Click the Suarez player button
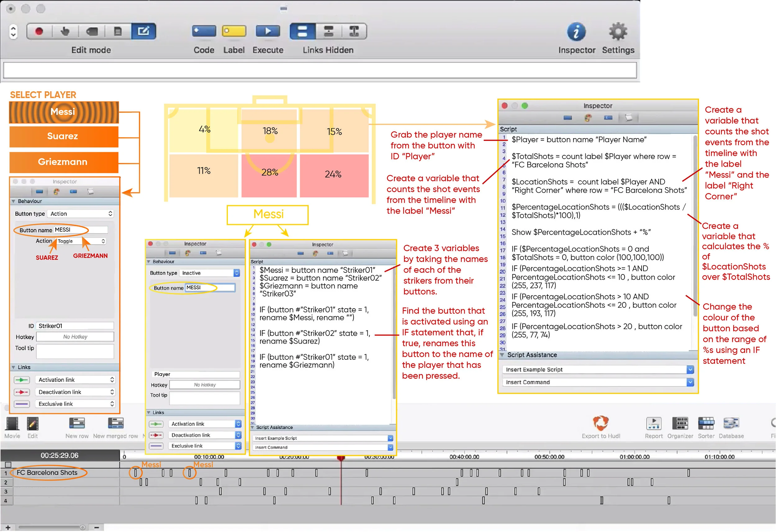776x532 pixels. (63, 137)
